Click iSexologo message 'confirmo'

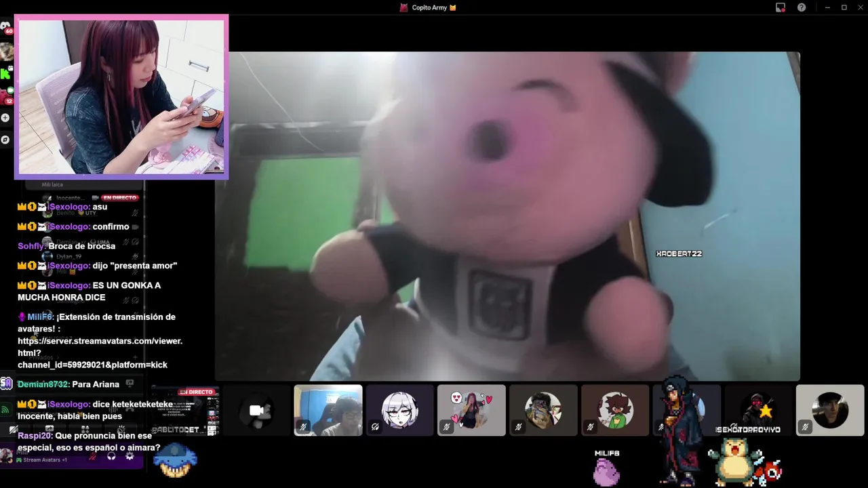[x=111, y=226]
